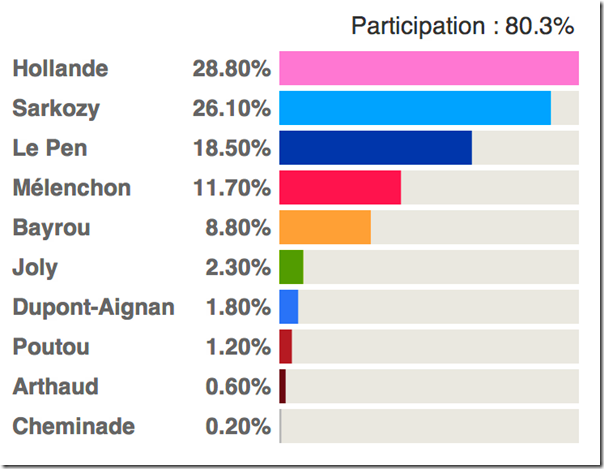Select the Bayrou candidate label
Image resolution: width=604 pixels, height=469 pixels.
point(51,228)
